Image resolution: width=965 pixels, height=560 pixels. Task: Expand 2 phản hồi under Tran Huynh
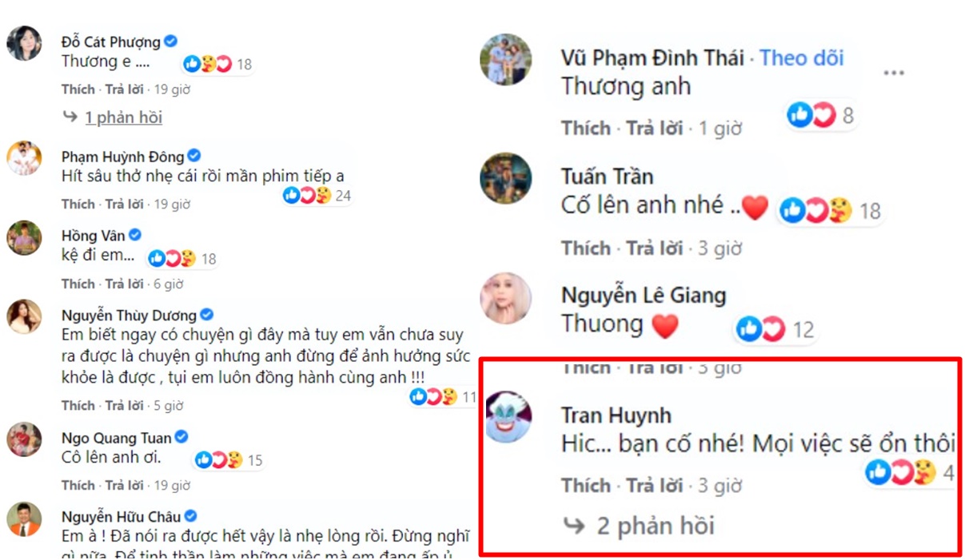click(x=656, y=526)
